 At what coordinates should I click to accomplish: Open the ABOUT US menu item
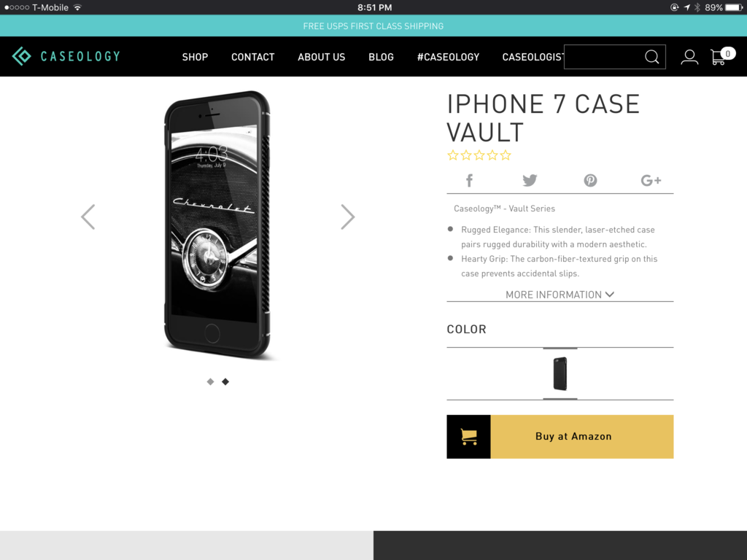(322, 57)
